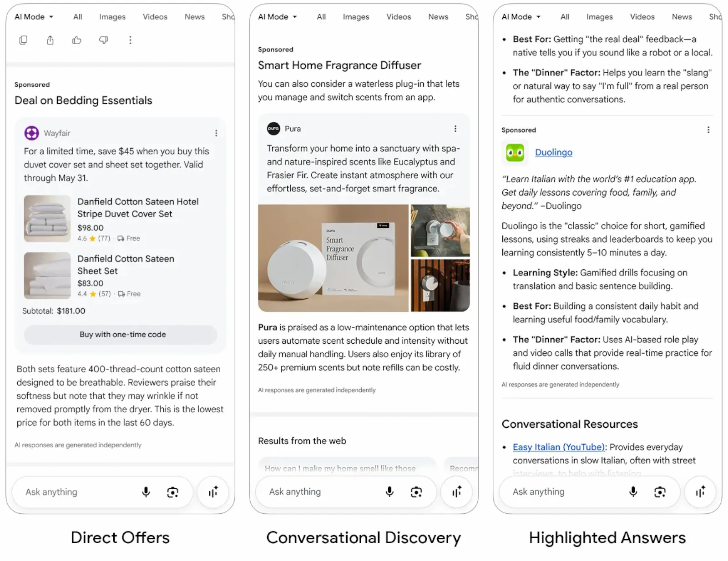Copy response icon in Direct Offers panel
728x561 pixels.
tap(23, 40)
